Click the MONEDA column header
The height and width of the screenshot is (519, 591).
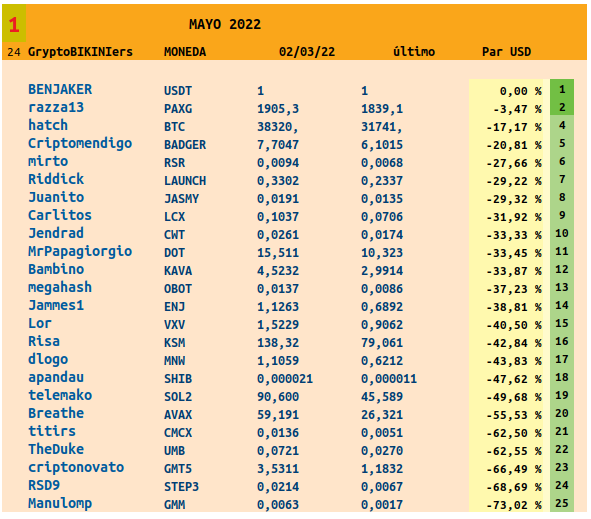point(185,52)
